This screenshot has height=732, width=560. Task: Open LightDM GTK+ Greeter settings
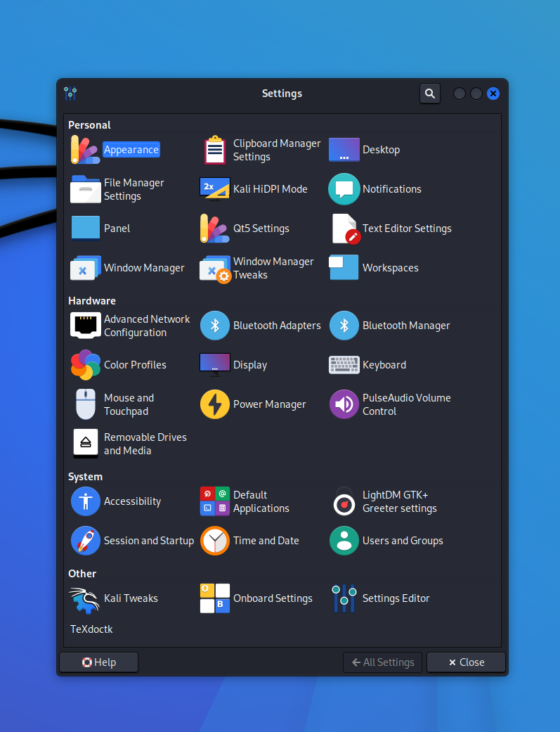[x=344, y=501]
